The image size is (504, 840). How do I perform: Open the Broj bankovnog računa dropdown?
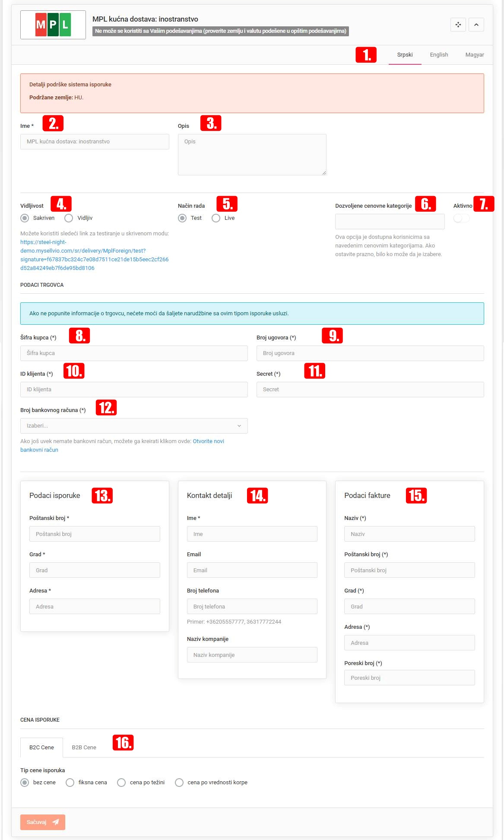[x=134, y=426]
